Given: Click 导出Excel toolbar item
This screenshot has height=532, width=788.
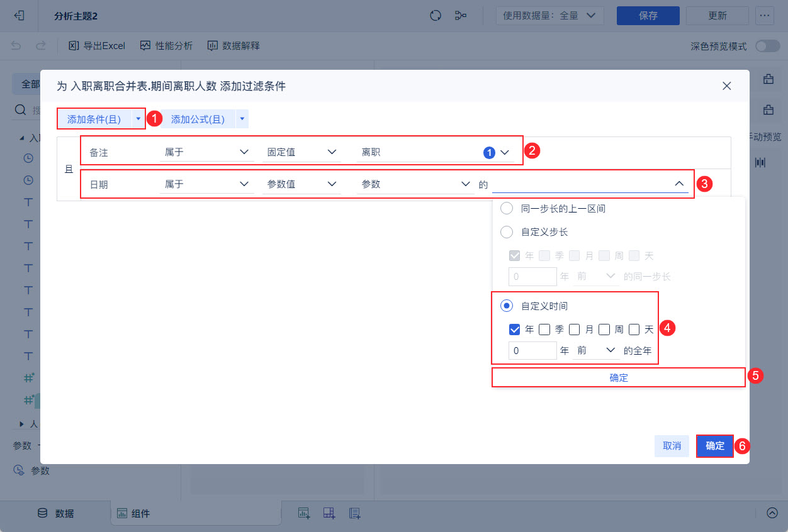Looking at the screenshot, I should [97, 46].
